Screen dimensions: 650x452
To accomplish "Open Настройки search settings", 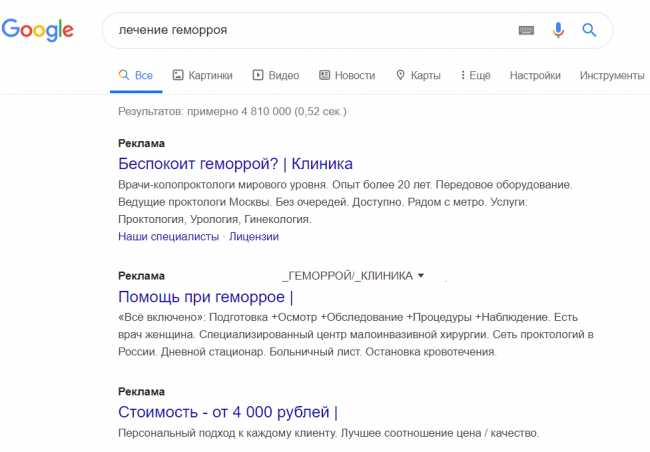I will (x=535, y=75).
